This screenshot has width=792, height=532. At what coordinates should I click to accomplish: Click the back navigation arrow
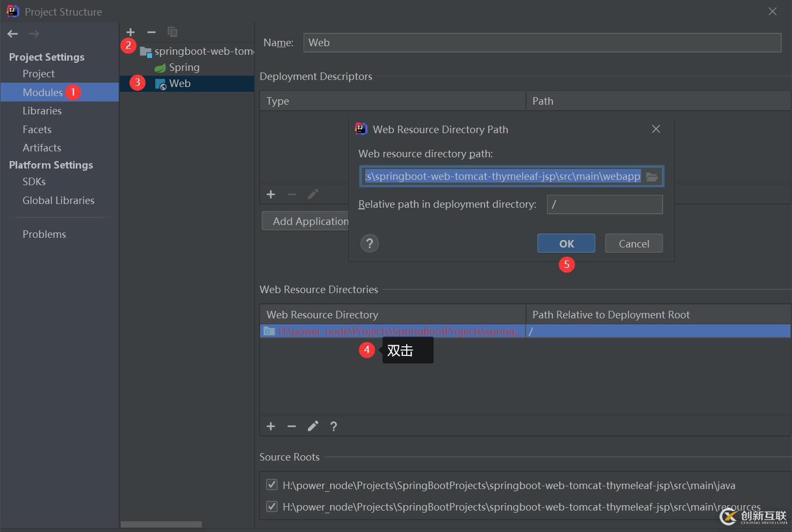pyautogui.click(x=13, y=34)
